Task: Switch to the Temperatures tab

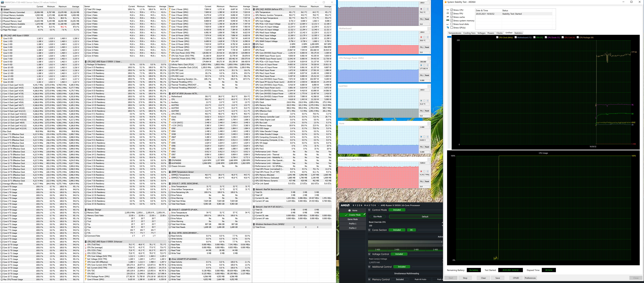Action: (455, 33)
